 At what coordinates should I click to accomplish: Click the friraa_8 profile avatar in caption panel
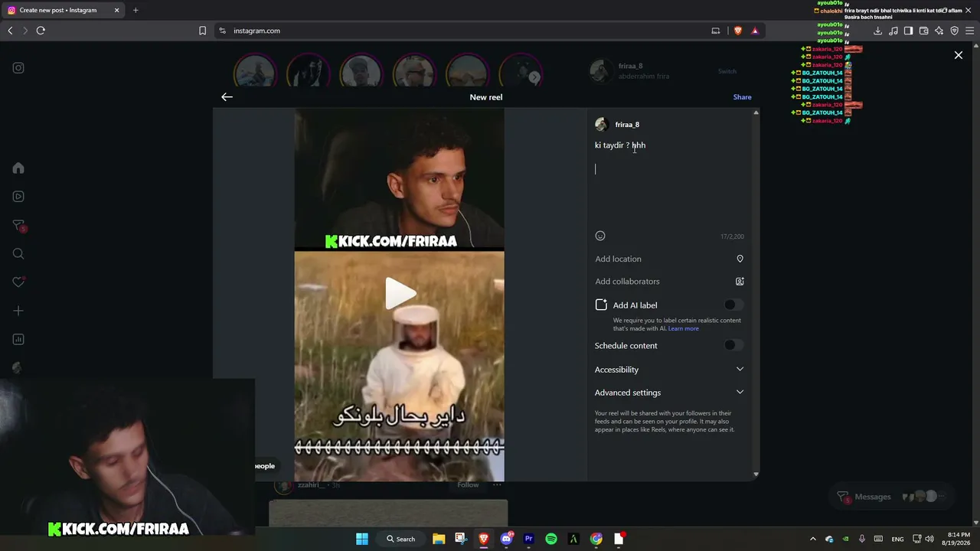point(602,125)
